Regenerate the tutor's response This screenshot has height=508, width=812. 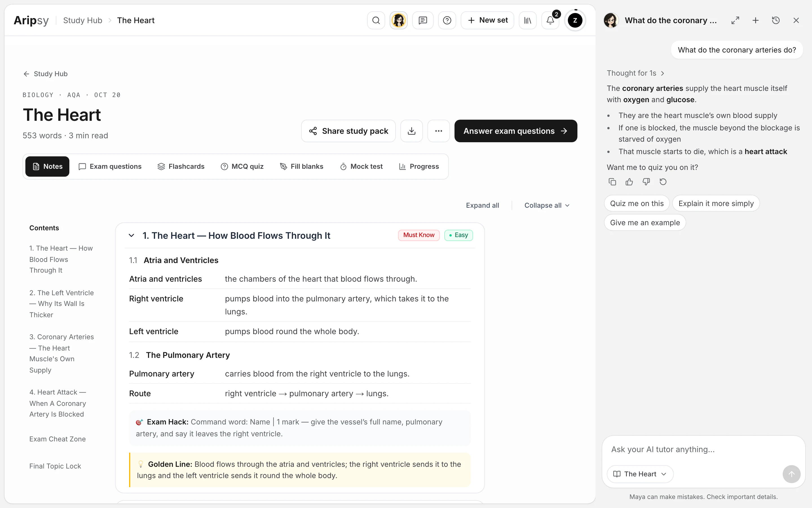(x=663, y=182)
